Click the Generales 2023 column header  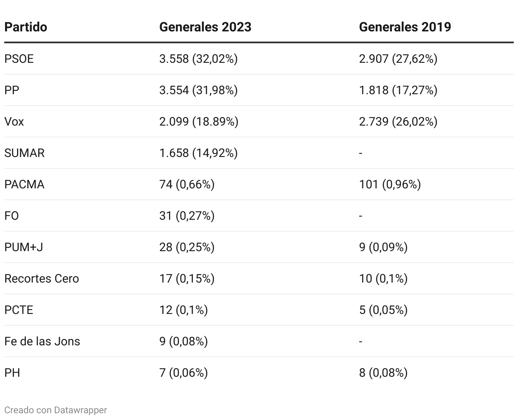205,27
